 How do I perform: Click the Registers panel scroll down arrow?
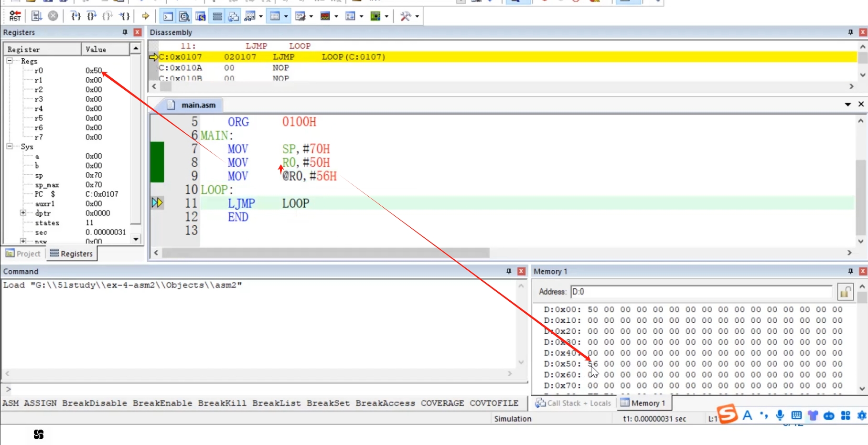click(x=136, y=239)
